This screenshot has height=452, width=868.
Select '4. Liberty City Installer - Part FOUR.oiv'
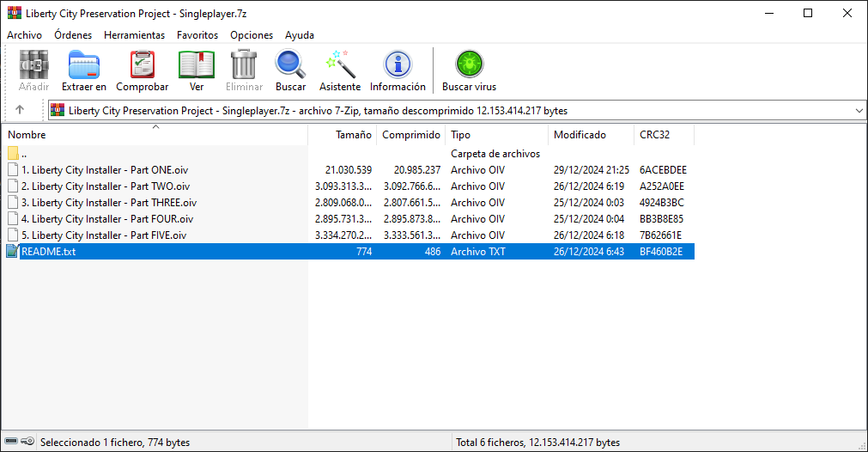(107, 219)
